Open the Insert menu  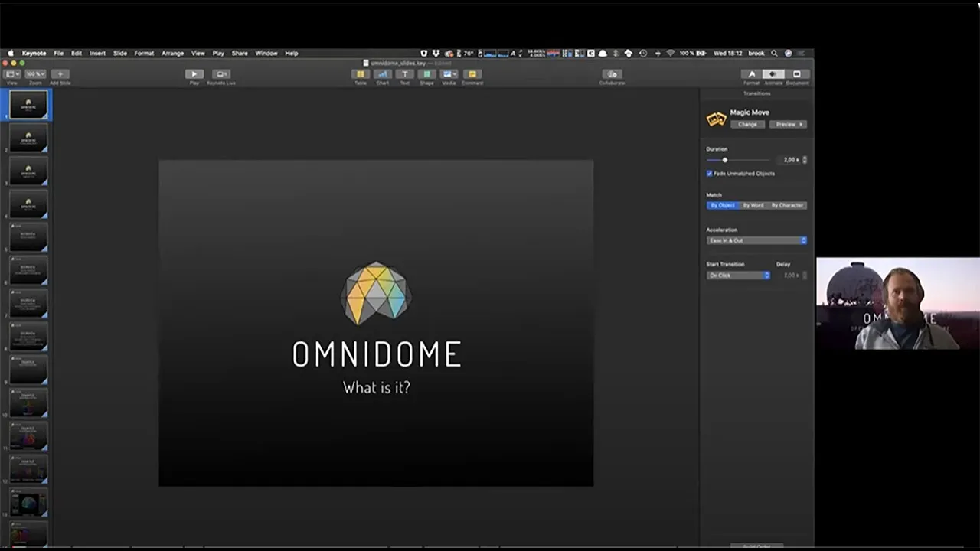tap(97, 54)
